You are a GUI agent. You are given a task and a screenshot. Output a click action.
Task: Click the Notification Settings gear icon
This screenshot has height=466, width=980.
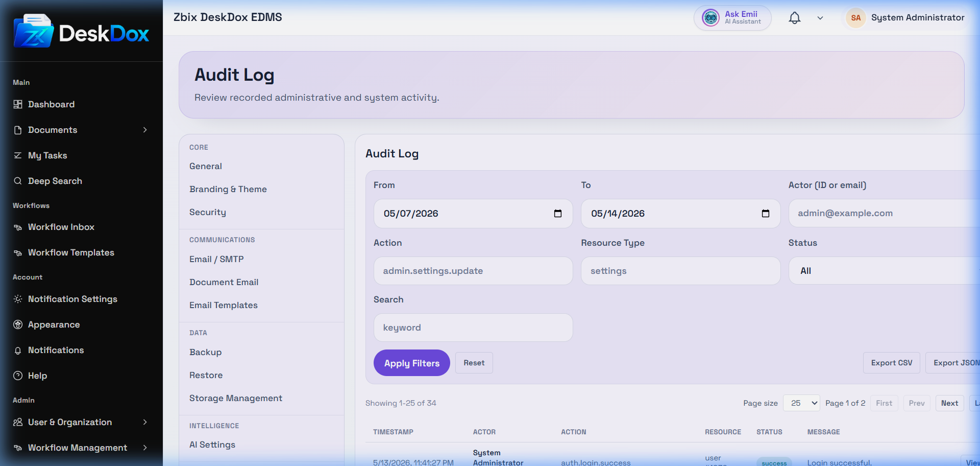coord(18,299)
